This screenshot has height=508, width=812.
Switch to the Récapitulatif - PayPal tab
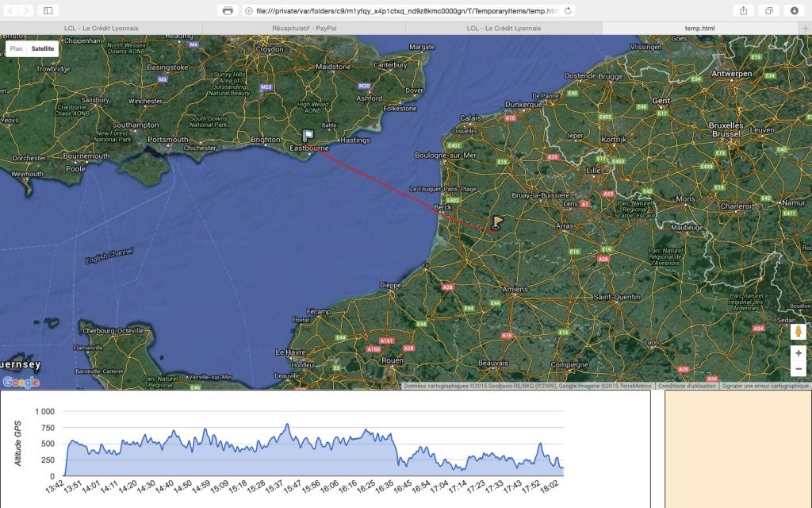click(304, 29)
